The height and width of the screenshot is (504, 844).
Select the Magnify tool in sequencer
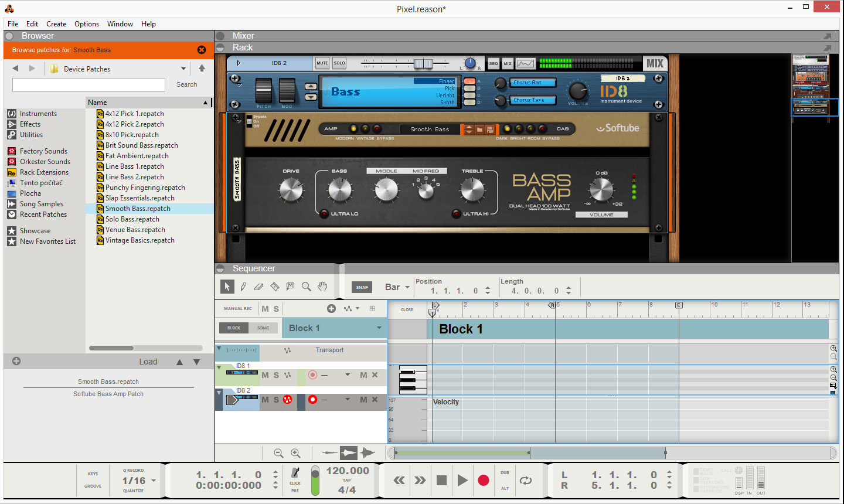pyautogui.click(x=306, y=287)
